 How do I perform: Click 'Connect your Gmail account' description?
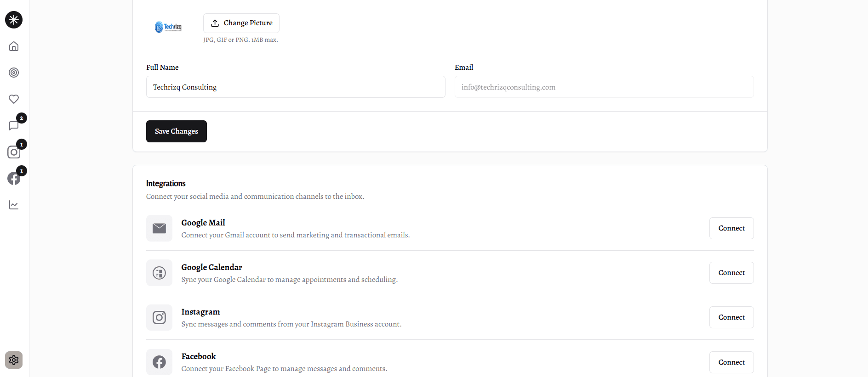pyautogui.click(x=296, y=235)
